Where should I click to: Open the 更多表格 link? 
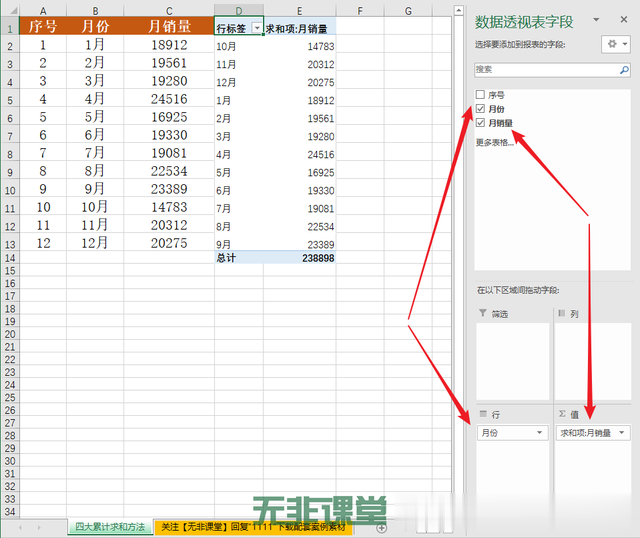494,142
